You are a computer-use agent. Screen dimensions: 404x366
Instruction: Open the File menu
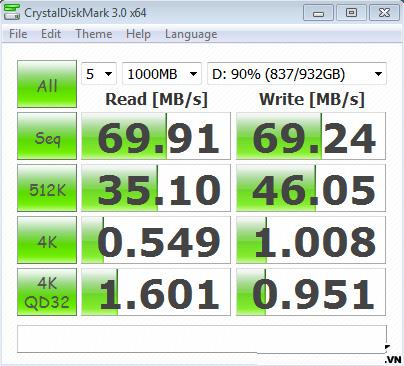[18, 34]
